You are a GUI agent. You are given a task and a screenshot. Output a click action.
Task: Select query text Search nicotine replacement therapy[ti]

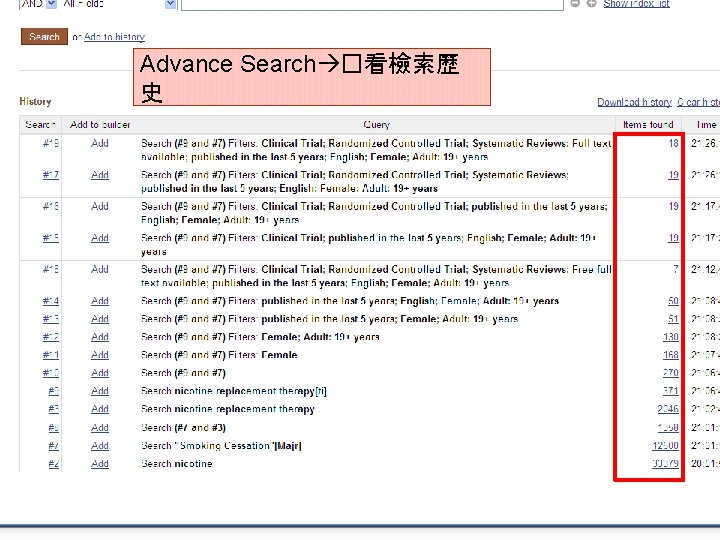[x=234, y=391]
